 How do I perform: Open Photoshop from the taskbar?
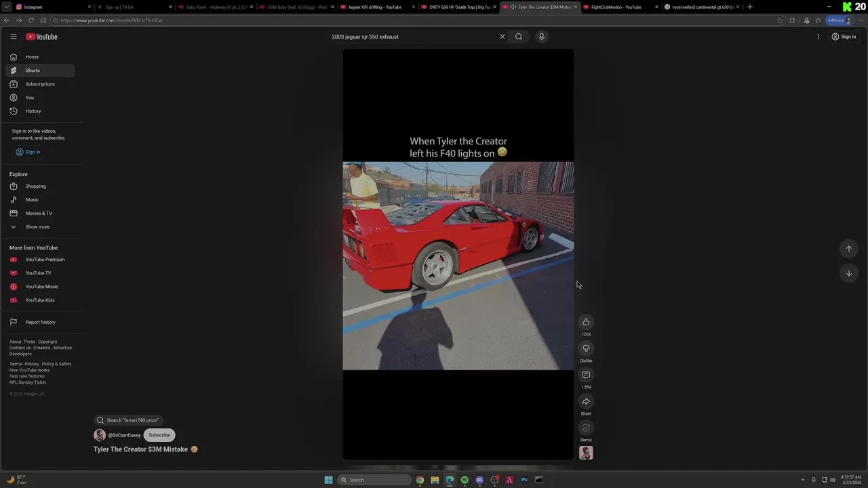tap(524, 480)
